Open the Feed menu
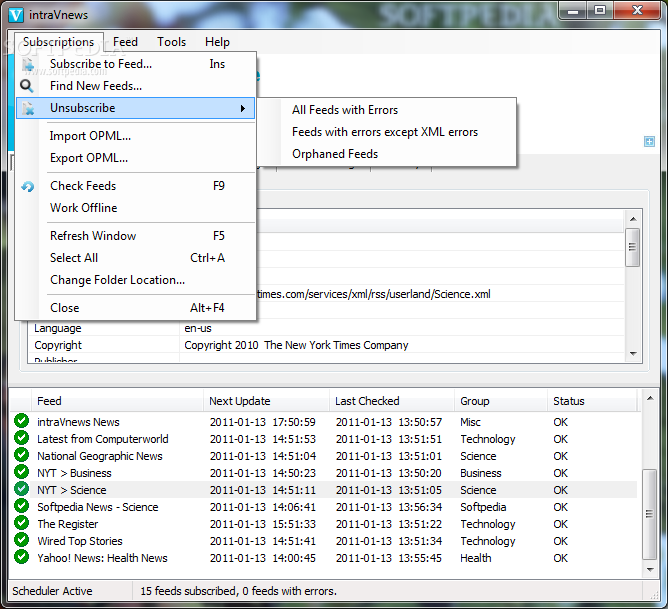 point(125,42)
